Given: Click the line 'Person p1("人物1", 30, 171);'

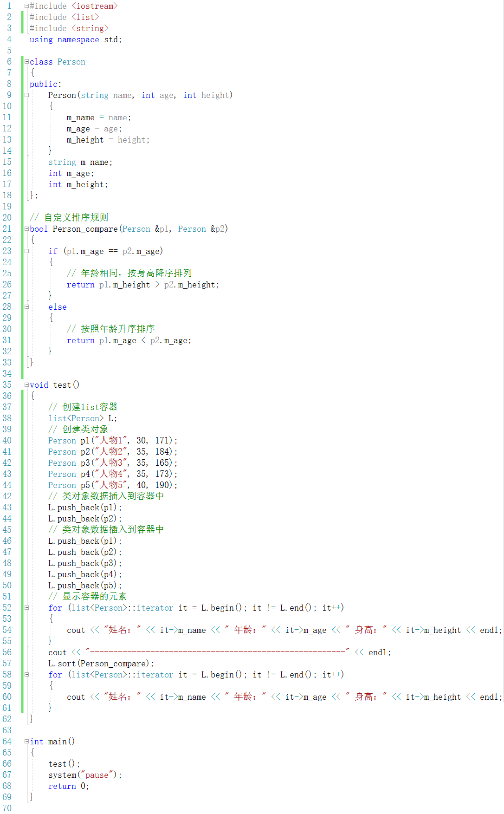Looking at the screenshot, I should coord(113,440).
